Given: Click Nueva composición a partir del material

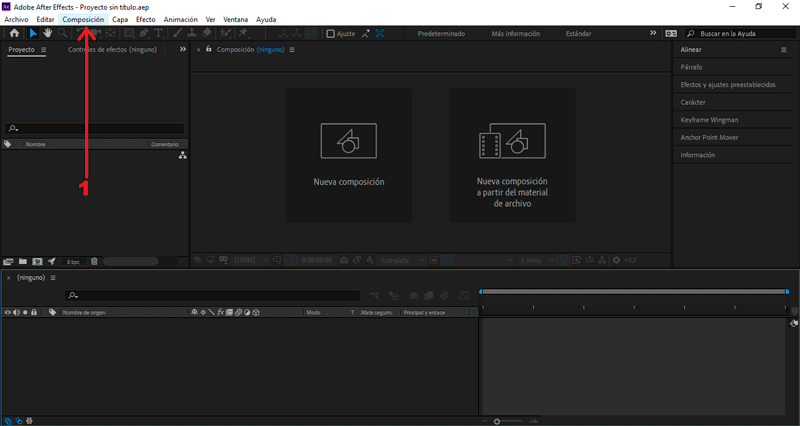Looking at the screenshot, I should (512, 155).
